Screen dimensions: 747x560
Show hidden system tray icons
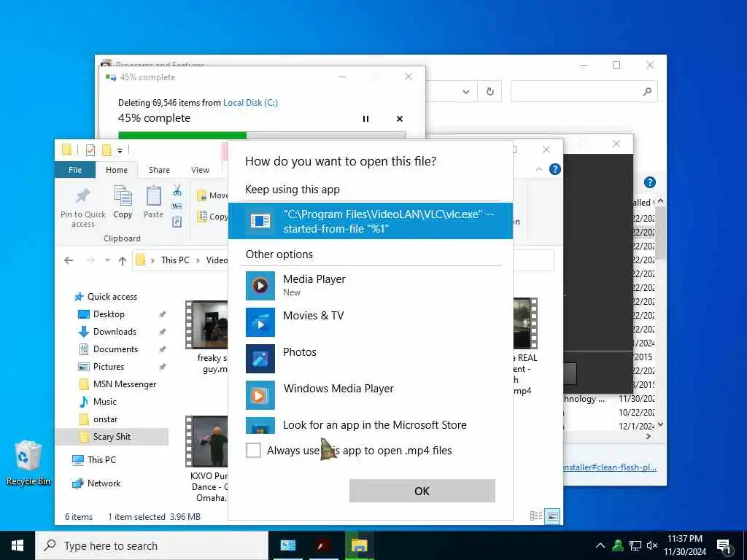click(600, 545)
